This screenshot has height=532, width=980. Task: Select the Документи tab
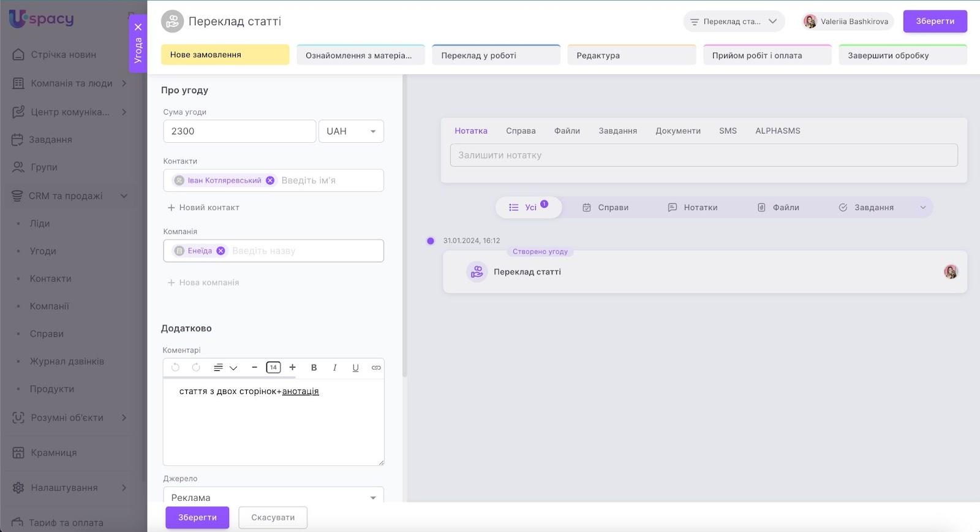(677, 131)
